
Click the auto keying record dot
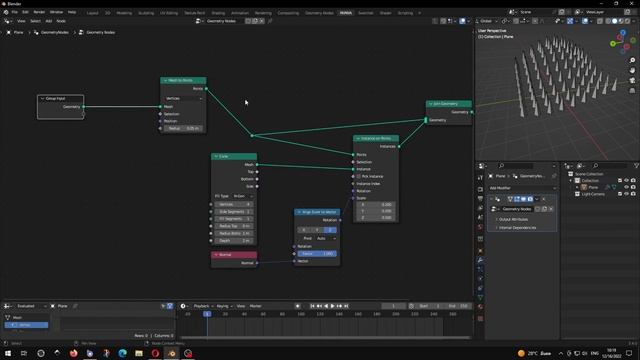pos(298,306)
